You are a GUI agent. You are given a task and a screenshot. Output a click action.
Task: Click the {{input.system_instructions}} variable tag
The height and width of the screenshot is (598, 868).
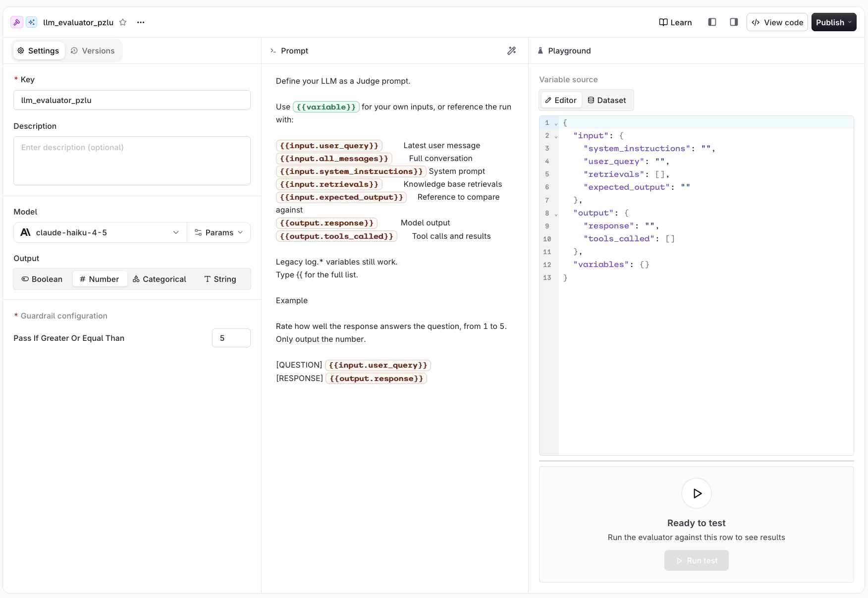click(351, 171)
